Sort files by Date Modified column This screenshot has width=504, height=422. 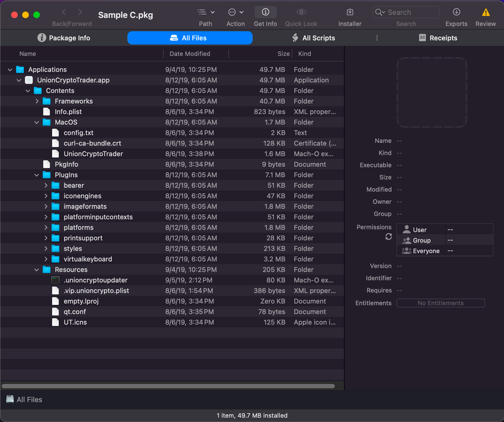tap(190, 54)
